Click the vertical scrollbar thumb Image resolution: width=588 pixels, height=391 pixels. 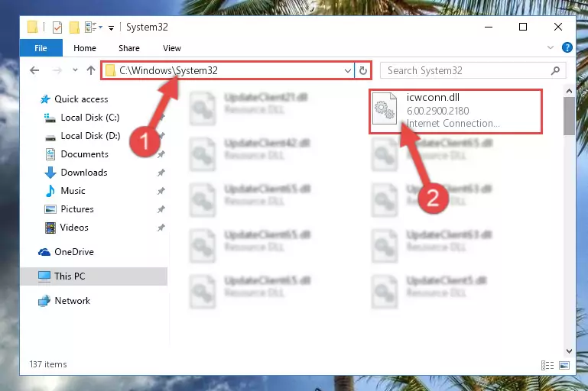tap(569, 116)
